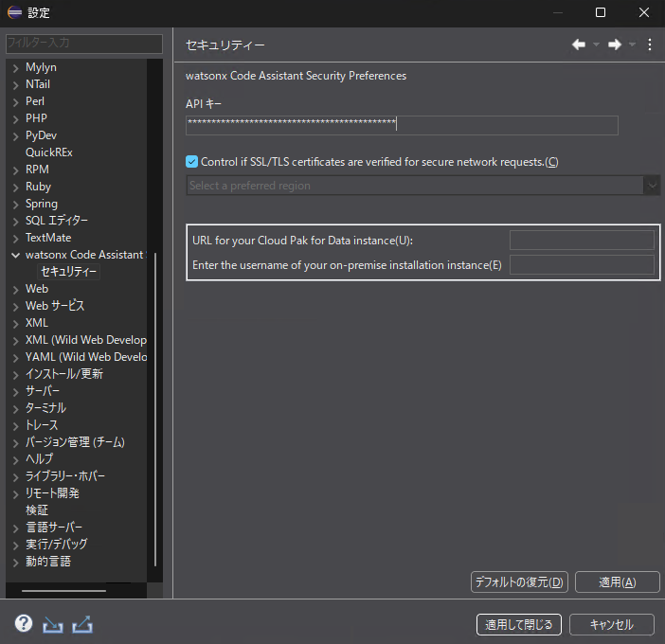Screen dimensions: 665x644
Task: Expand the PHP tree node
Action: (x=16, y=118)
